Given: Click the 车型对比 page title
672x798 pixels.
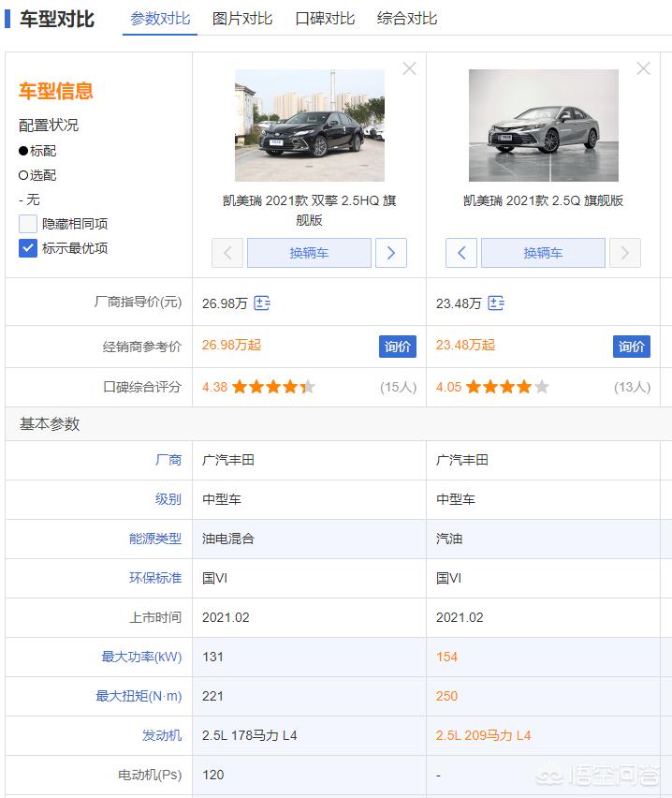Looking at the screenshot, I should [57, 20].
